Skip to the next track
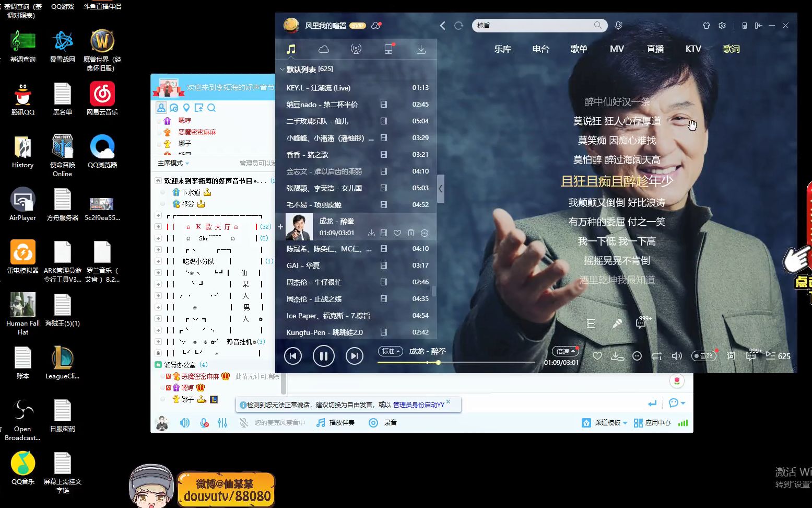 tap(355, 356)
